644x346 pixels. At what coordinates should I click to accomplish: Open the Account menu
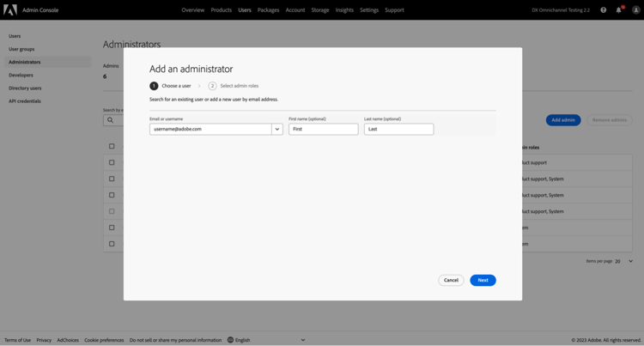pyautogui.click(x=295, y=9)
